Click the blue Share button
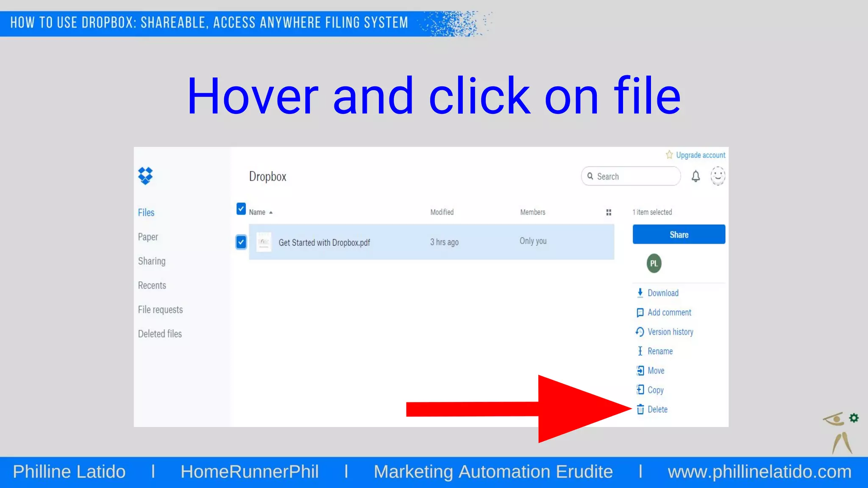The image size is (868, 488). point(679,234)
